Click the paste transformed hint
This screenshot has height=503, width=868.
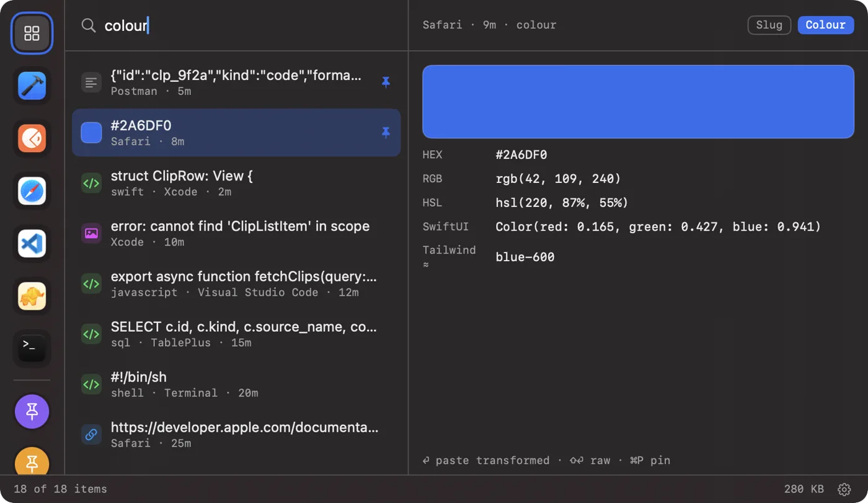pyautogui.click(x=486, y=460)
